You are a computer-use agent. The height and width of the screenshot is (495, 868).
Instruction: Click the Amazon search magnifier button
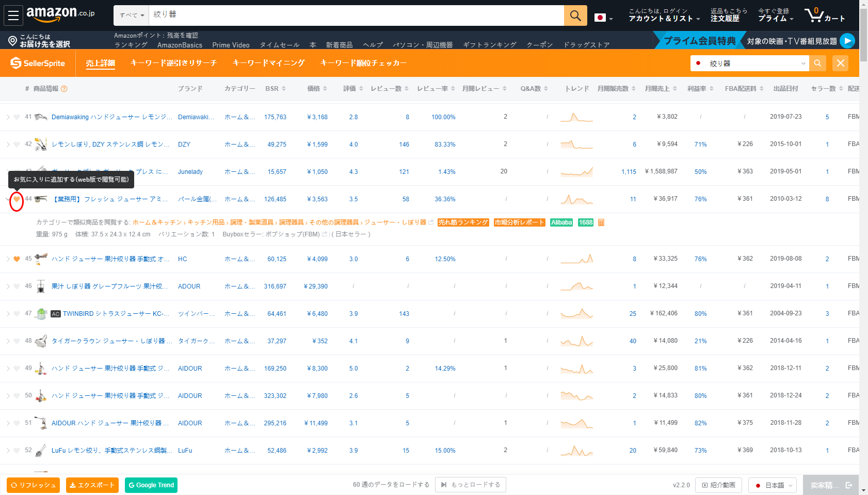575,15
